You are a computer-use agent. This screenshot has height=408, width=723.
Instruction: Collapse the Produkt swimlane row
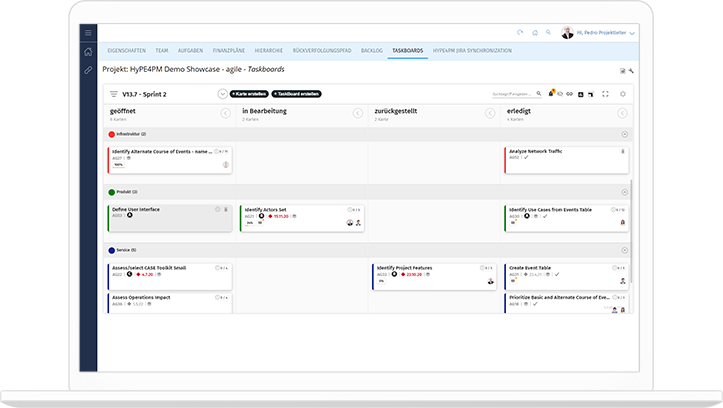625,191
